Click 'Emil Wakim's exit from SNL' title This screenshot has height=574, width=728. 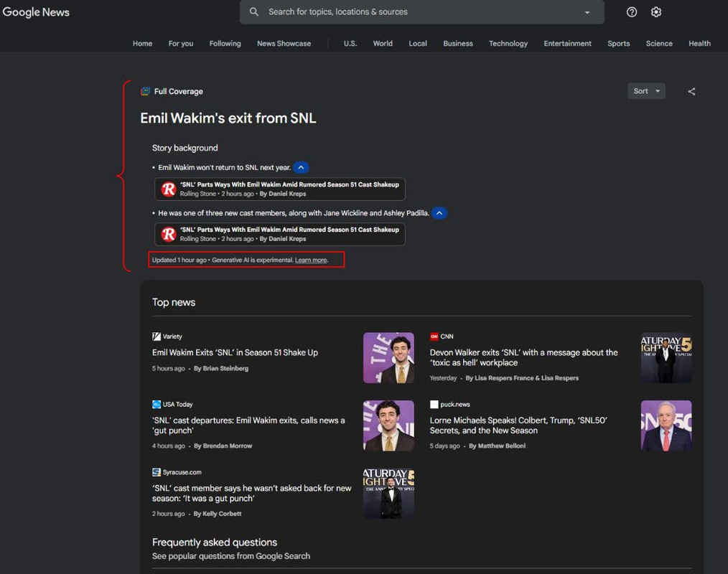228,118
